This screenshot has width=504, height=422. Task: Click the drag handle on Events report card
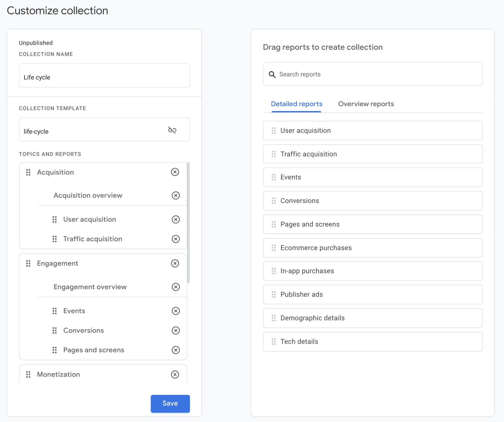pos(274,177)
